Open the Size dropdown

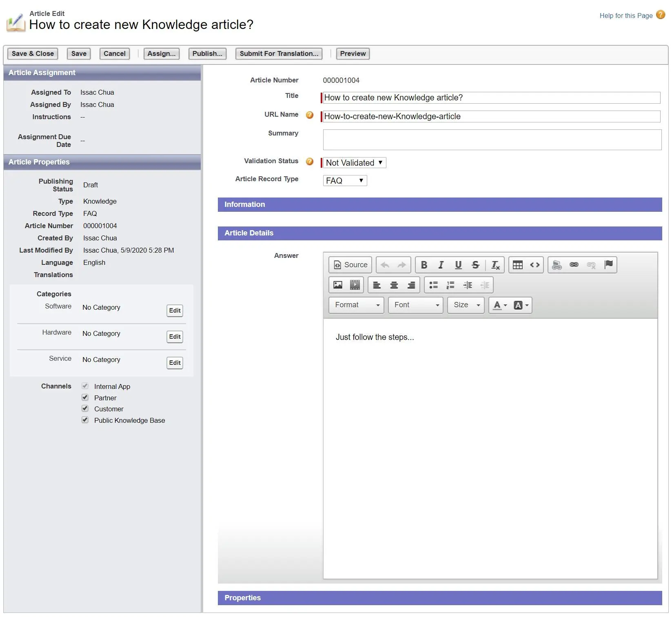(466, 305)
